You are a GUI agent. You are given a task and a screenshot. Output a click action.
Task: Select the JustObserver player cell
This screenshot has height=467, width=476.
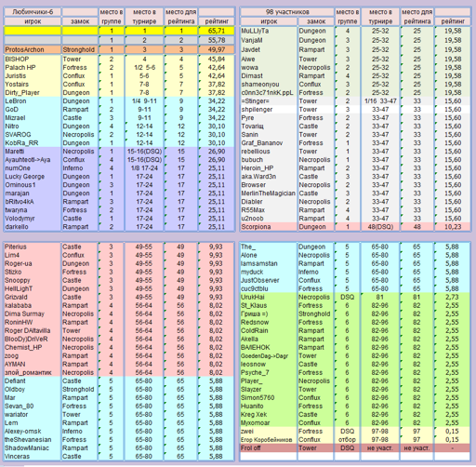269,280
